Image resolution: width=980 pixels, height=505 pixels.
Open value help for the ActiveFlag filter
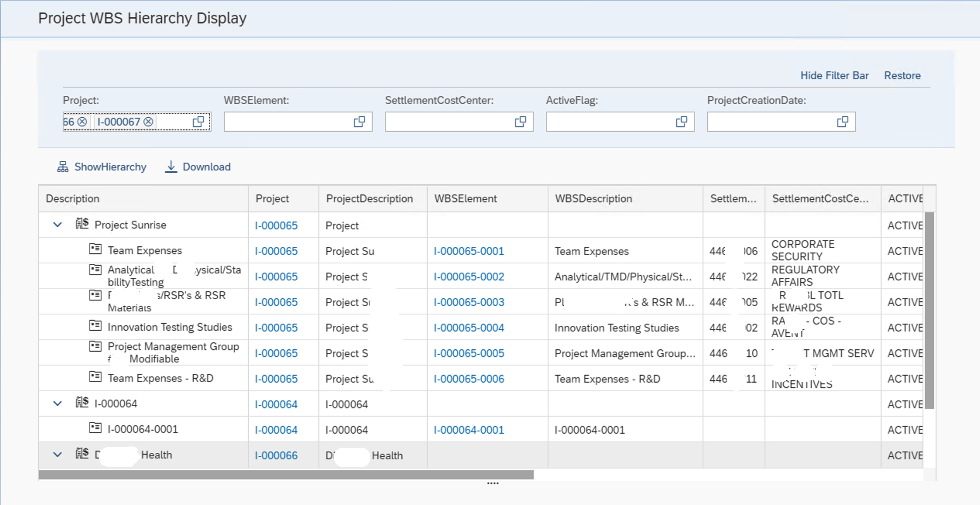[681, 122]
